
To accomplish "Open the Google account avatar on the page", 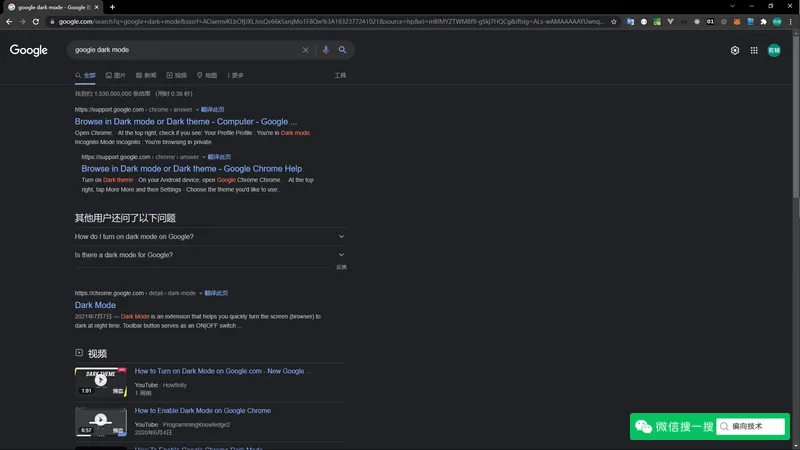I will coord(774,50).
